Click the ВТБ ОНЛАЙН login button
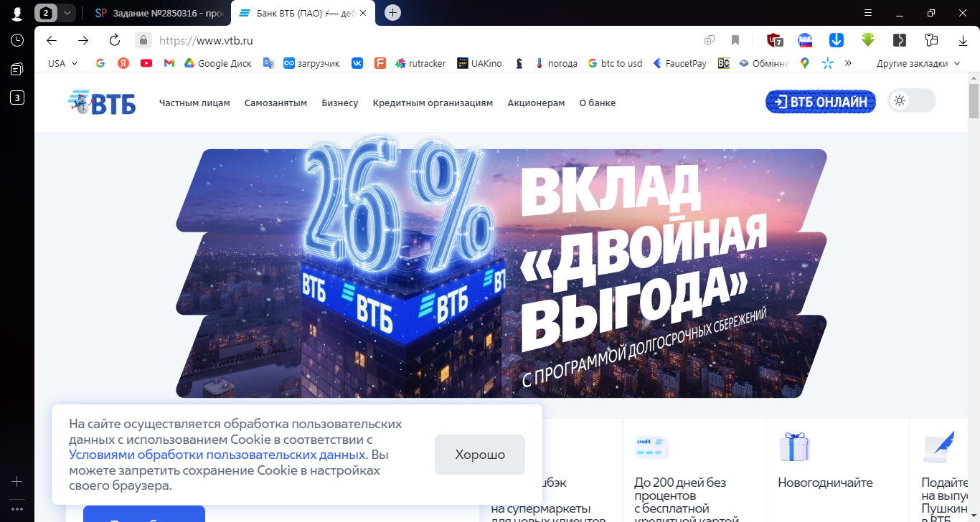Screen dimensions: 980x522 [x=821, y=102]
